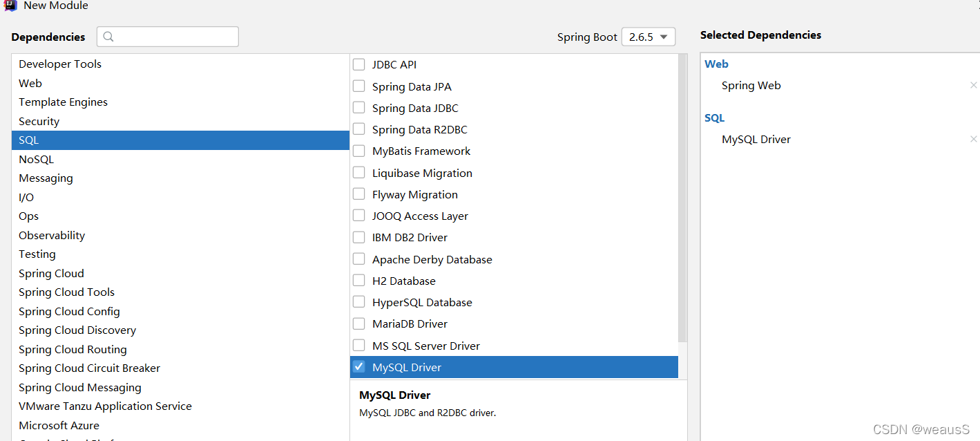Click the dependency list vertical scrollbar
The image size is (980, 441).
point(682,198)
